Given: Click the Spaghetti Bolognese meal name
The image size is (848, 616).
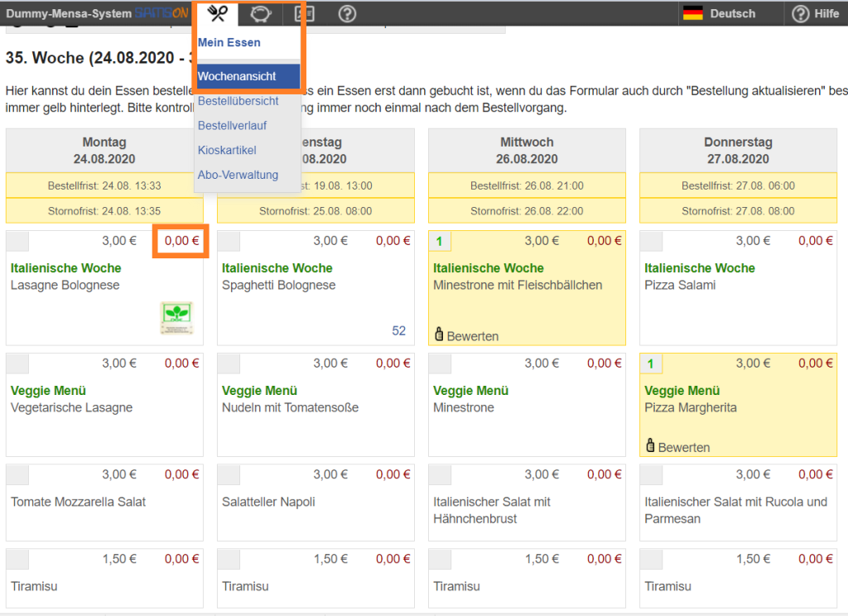Looking at the screenshot, I should coord(278,285).
